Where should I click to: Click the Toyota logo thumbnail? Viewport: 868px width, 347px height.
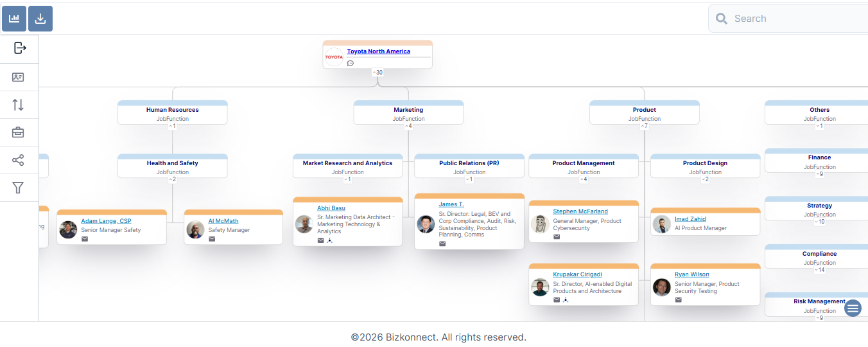point(334,57)
